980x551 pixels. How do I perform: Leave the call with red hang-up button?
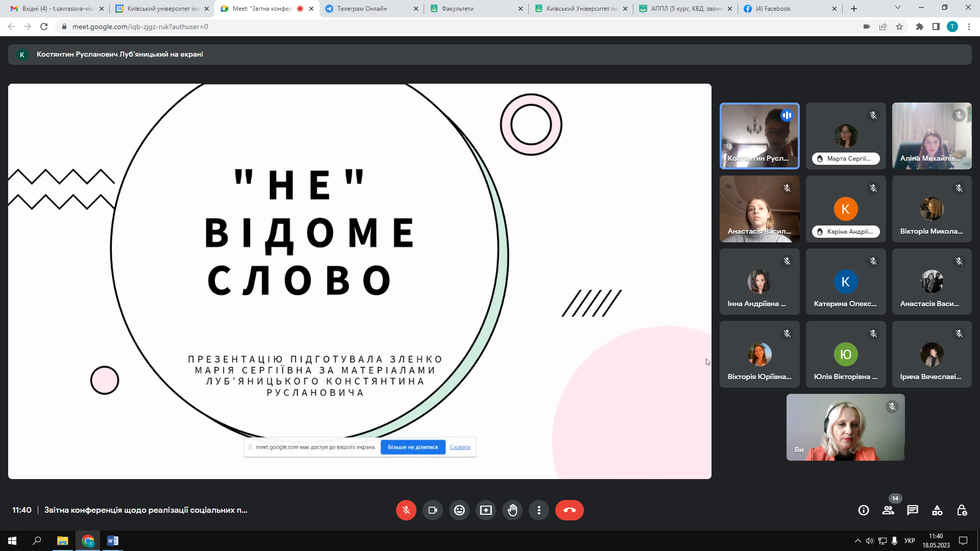click(x=569, y=510)
